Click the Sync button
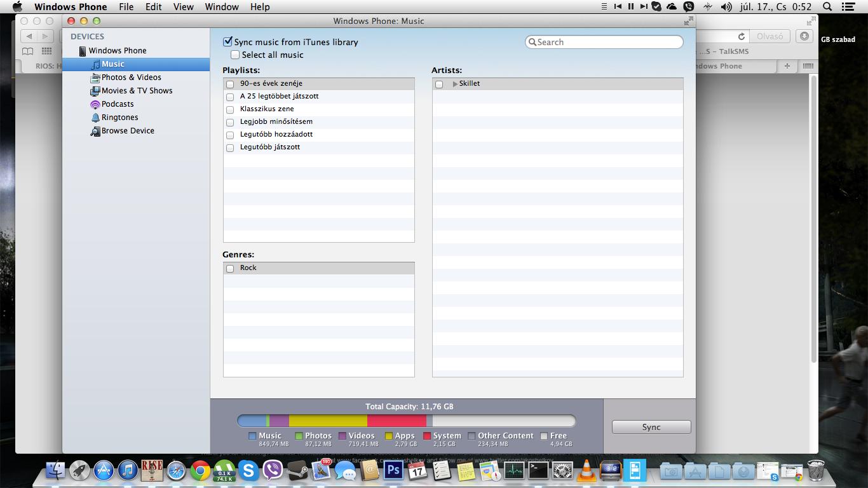Viewport: 868px width, 488px height. [x=651, y=427]
